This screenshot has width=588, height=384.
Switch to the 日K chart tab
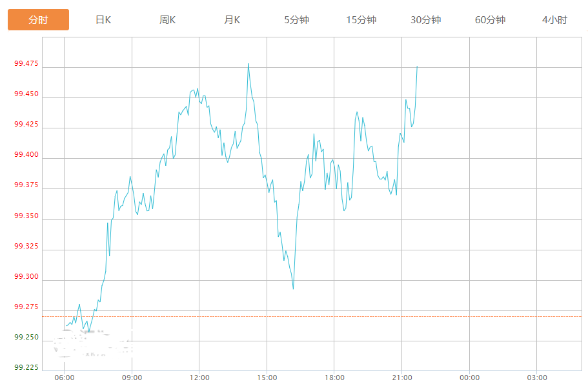103,20
